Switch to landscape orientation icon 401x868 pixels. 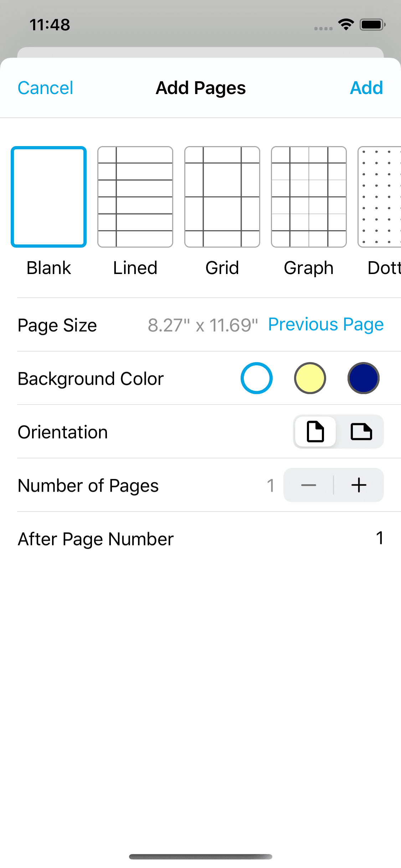(x=361, y=432)
